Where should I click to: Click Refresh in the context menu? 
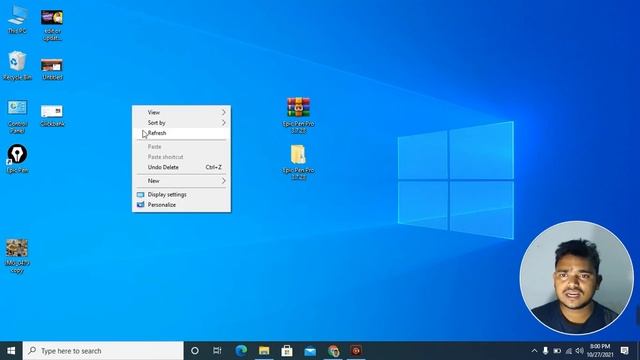(x=181, y=133)
